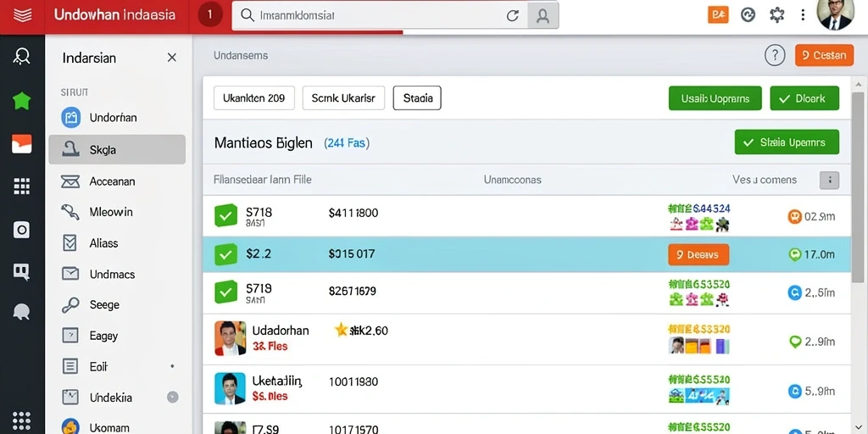
Task: Click the help question mark icon
Action: [x=775, y=55]
